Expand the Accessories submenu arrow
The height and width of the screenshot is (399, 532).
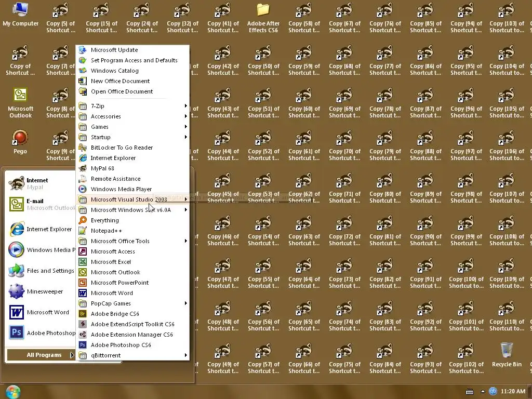[185, 116]
